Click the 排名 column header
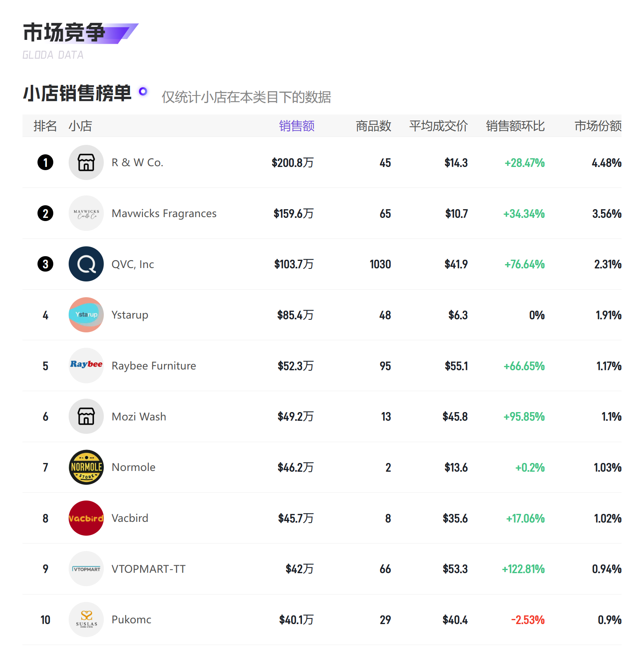This screenshot has height=660, width=644. (x=45, y=126)
